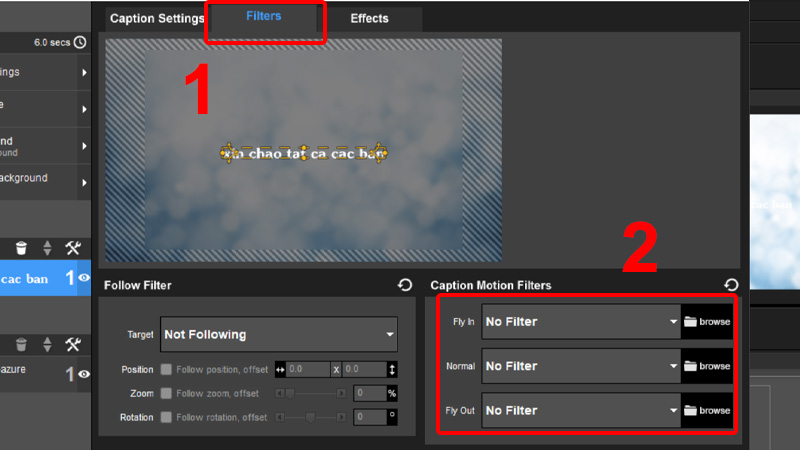Switch to the Effects tab
Viewport: 800px width, 450px height.
tap(369, 19)
